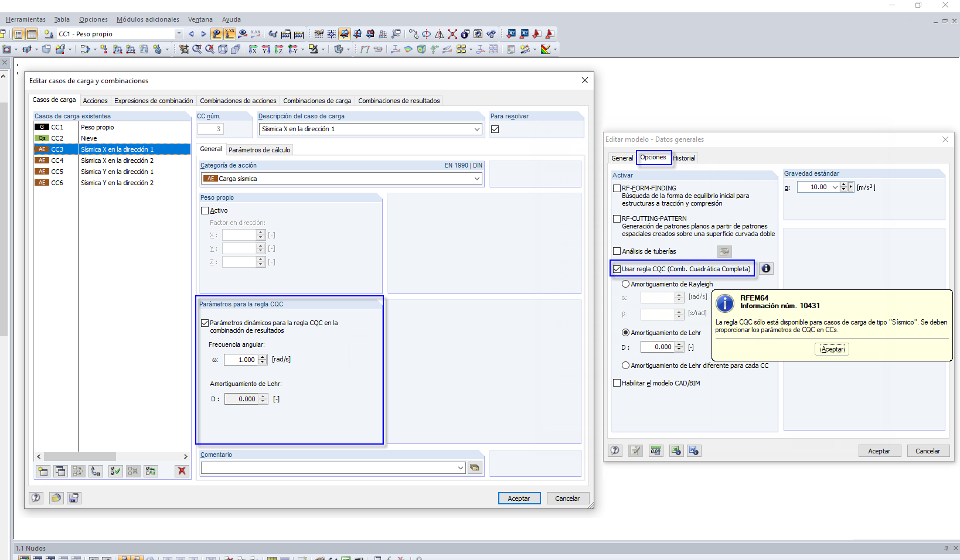Click the Excel info icon in Datos generales
This screenshot has height=560, width=960.
point(676,450)
